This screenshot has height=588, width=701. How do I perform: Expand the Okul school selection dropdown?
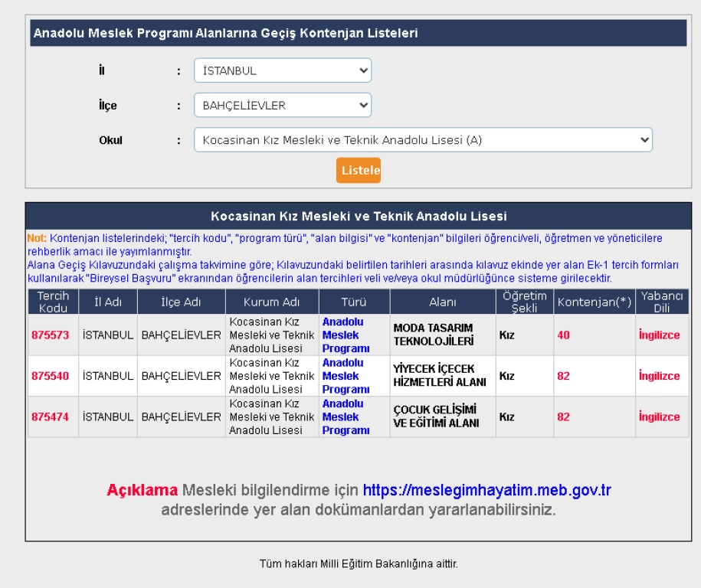423,140
